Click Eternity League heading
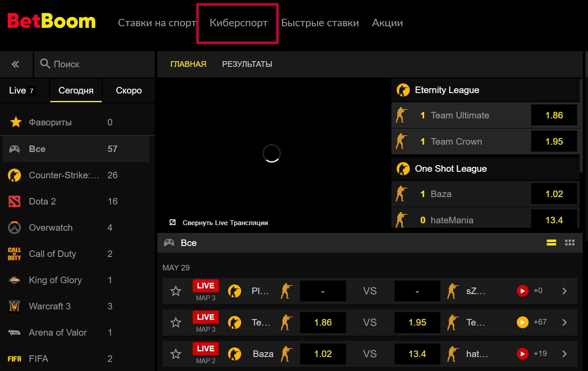This screenshot has width=588, height=371. pyautogui.click(x=447, y=90)
